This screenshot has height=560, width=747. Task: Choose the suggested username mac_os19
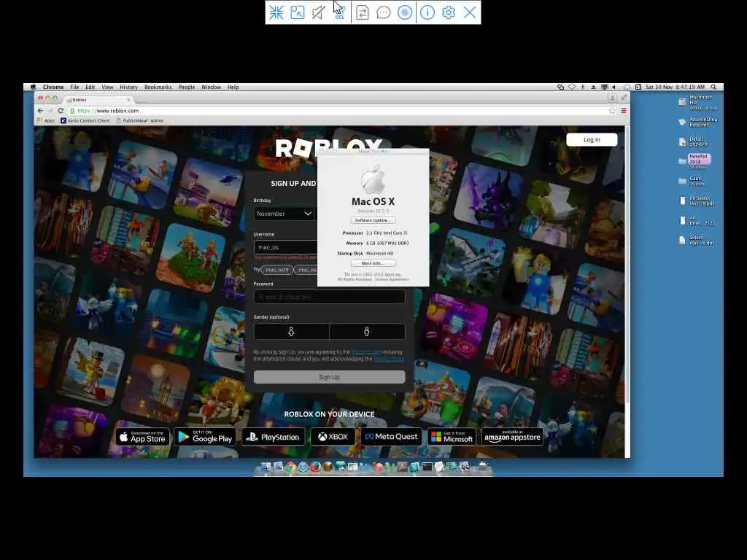click(x=276, y=270)
